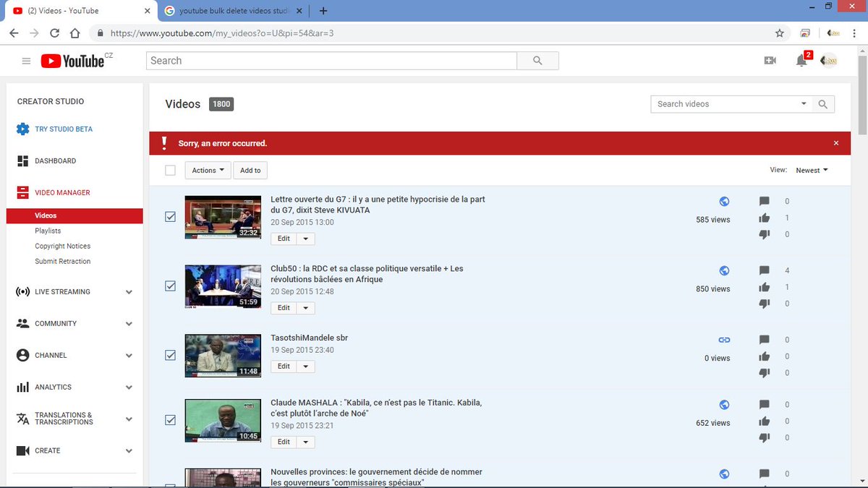This screenshot has height=488, width=868.
Task: Uncheck the Club50 video checkbox
Action: [170, 286]
